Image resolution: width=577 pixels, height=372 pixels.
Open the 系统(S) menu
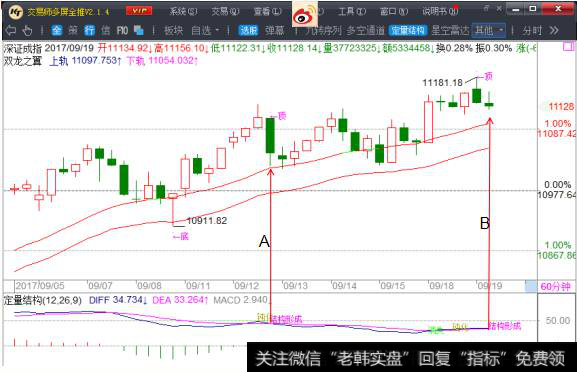coord(183,11)
